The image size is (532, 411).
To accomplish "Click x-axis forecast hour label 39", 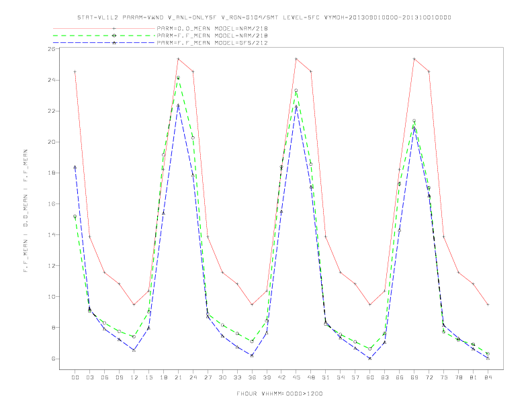I will [x=267, y=377].
